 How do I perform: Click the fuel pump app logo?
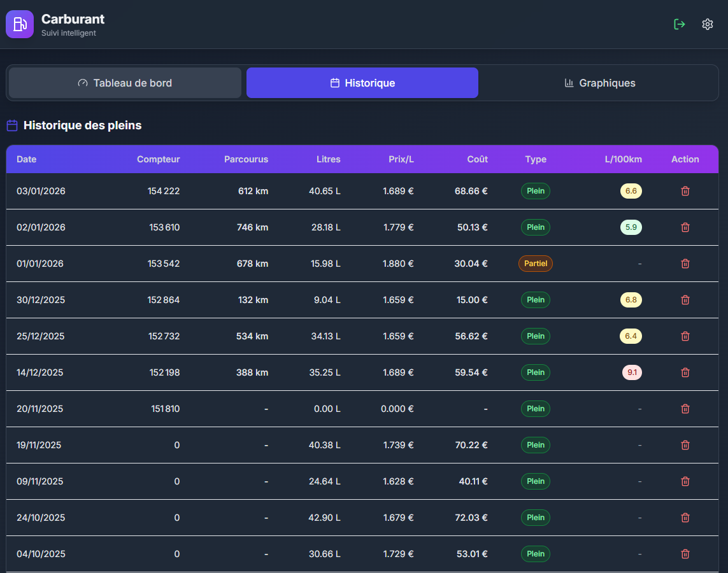coord(20,24)
